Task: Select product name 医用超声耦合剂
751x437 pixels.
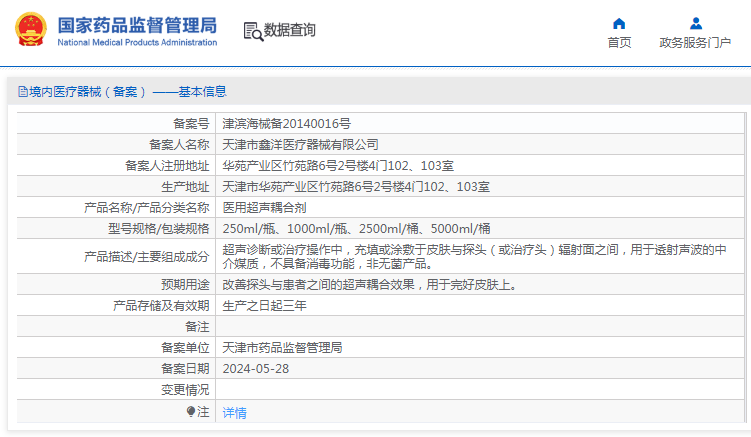Action: (264, 208)
